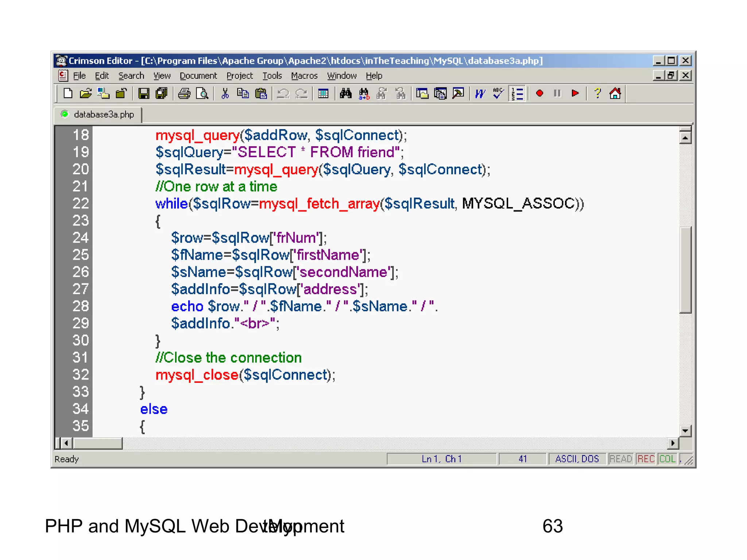Image resolution: width=747 pixels, height=560 pixels.
Task: Start macro recording red circle
Action: [x=539, y=94]
